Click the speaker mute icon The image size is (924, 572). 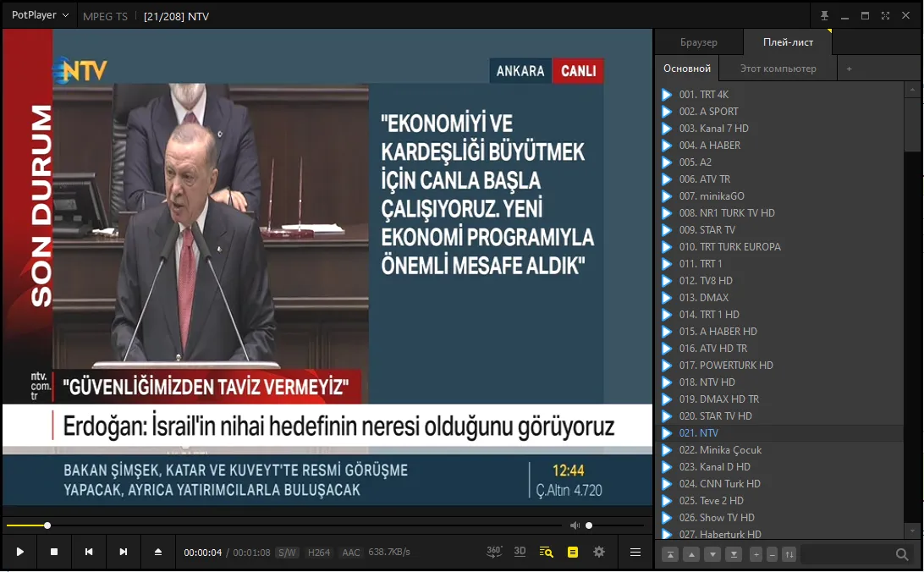click(x=575, y=525)
